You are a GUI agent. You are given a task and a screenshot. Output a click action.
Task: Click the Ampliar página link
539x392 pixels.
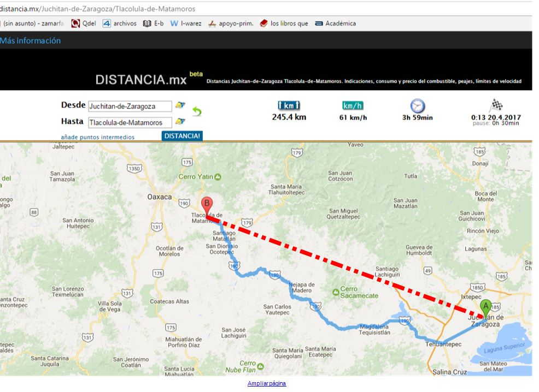tap(267, 383)
